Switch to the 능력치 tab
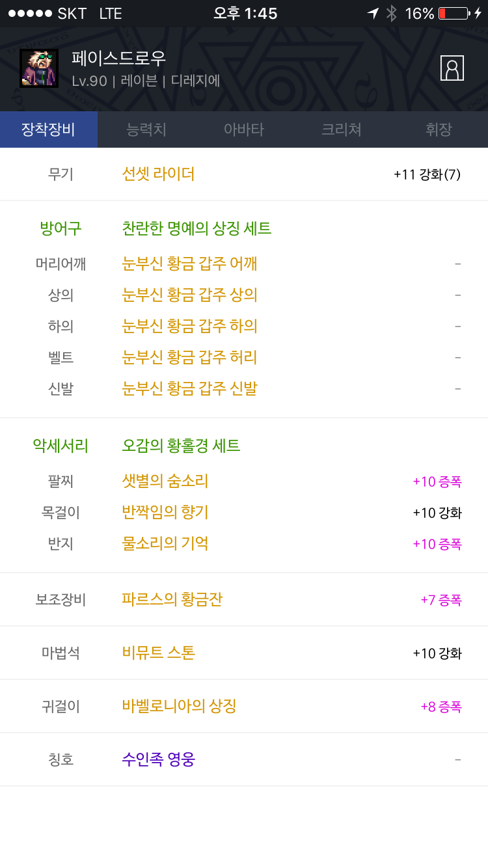This screenshot has width=488, height=868. (146, 129)
